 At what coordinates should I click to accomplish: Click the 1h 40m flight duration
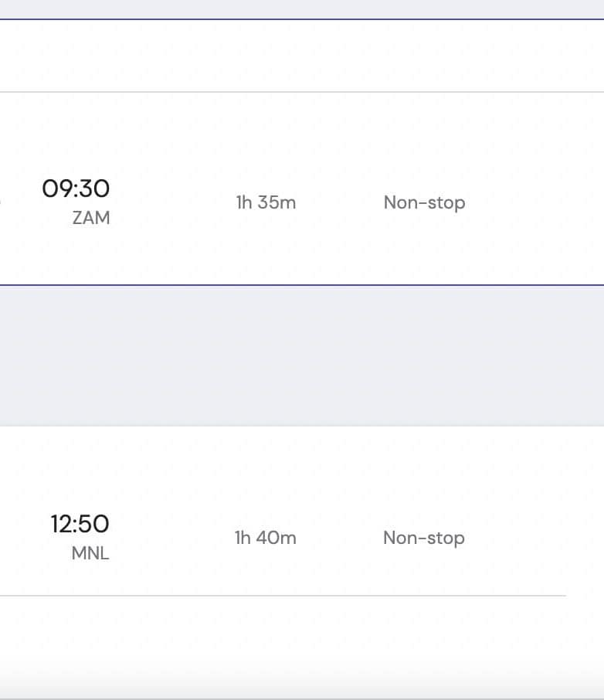coord(265,538)
